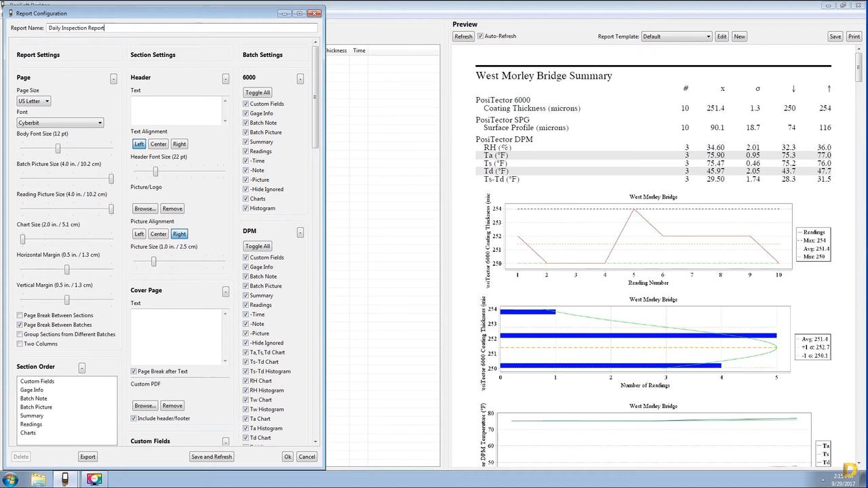The height and width of the screenshot is (488, 868).
Task: Uncheck Auto-Refresh in the Preview panel
Action: (481, 36)
